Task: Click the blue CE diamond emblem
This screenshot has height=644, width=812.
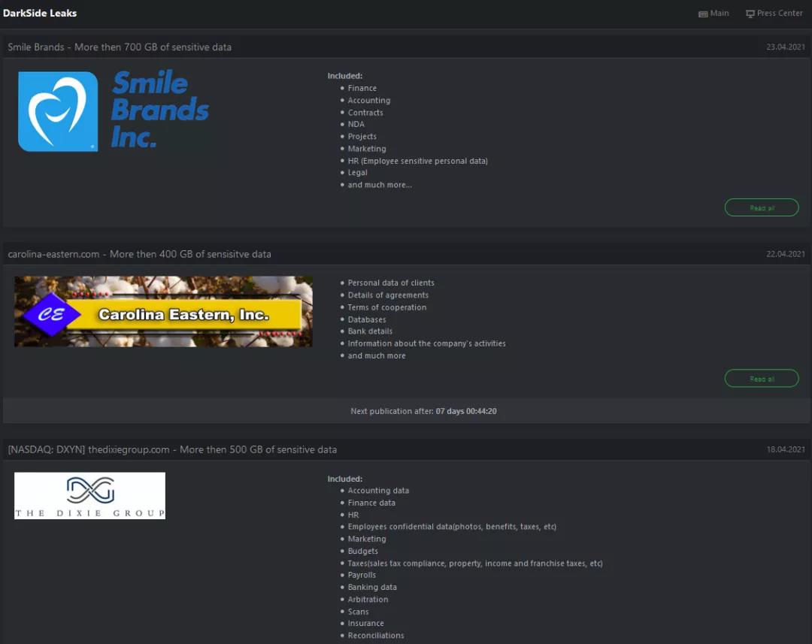Action: click(52, 314)
